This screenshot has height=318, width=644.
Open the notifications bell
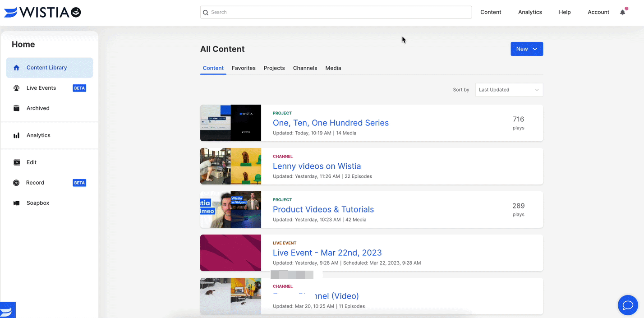point(623,12)
